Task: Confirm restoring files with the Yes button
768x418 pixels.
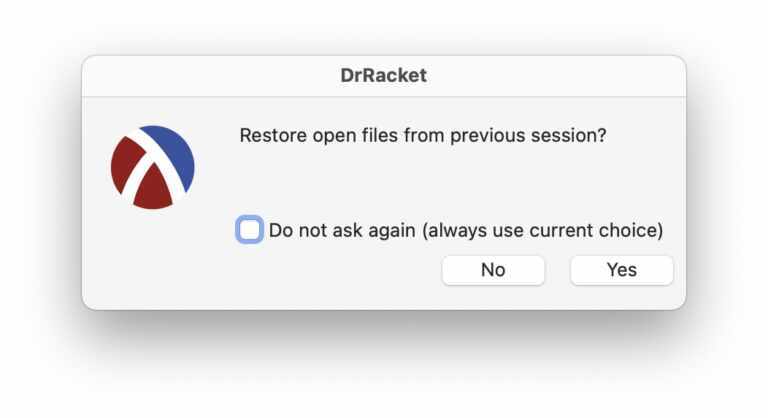Action: (621, 270)
